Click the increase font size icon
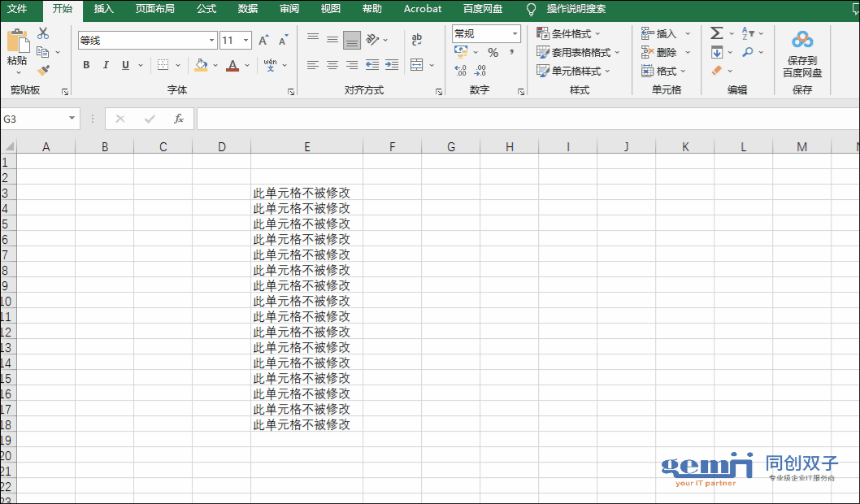 tap(263, 41)
